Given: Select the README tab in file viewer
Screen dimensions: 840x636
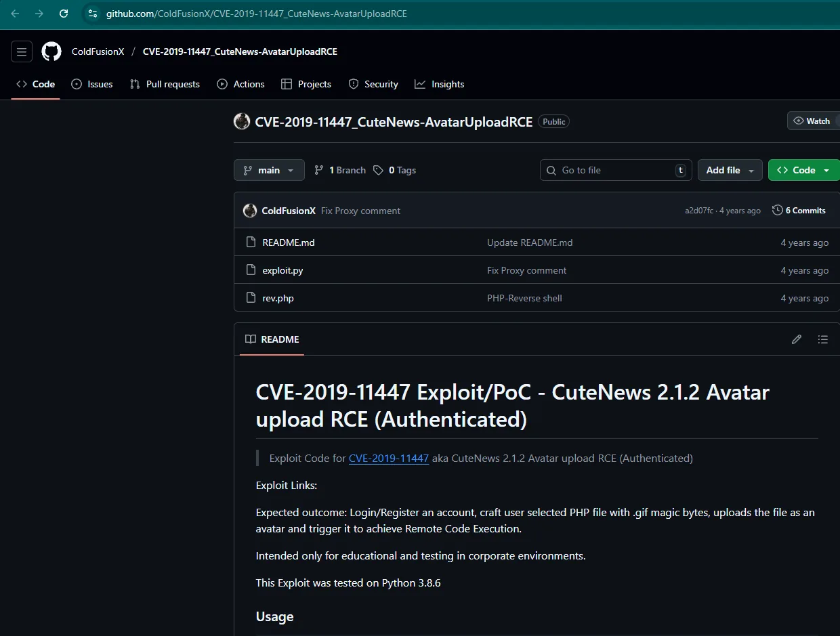Looking at the screenshot, I should click(x=272, y=339).
